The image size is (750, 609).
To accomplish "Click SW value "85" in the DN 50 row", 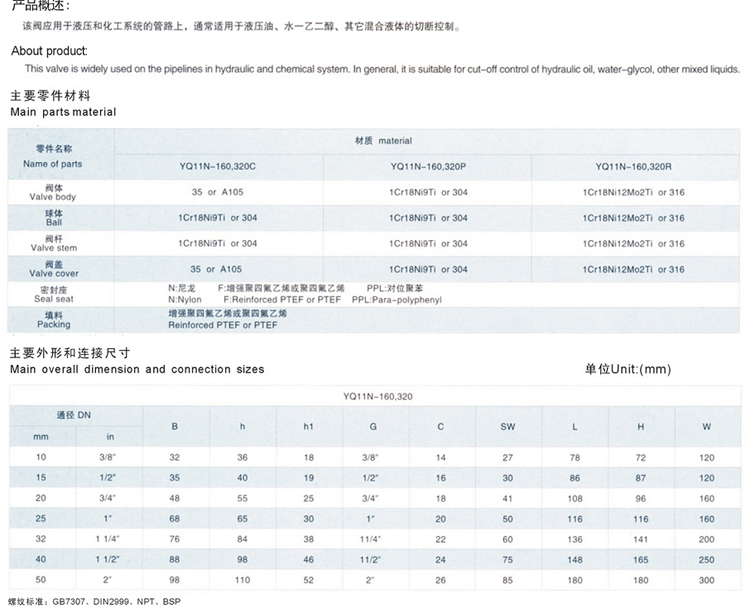I will tap(507, 580).
